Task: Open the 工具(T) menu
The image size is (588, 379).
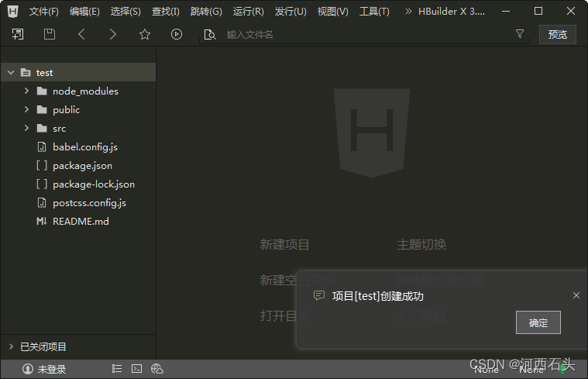Action: click(374, 12)
